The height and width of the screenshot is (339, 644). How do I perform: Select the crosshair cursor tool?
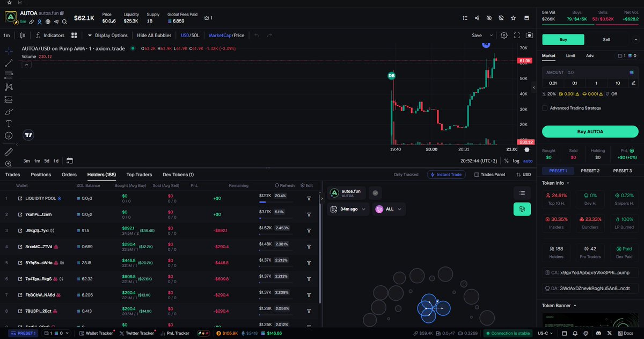tap(9, 51)
